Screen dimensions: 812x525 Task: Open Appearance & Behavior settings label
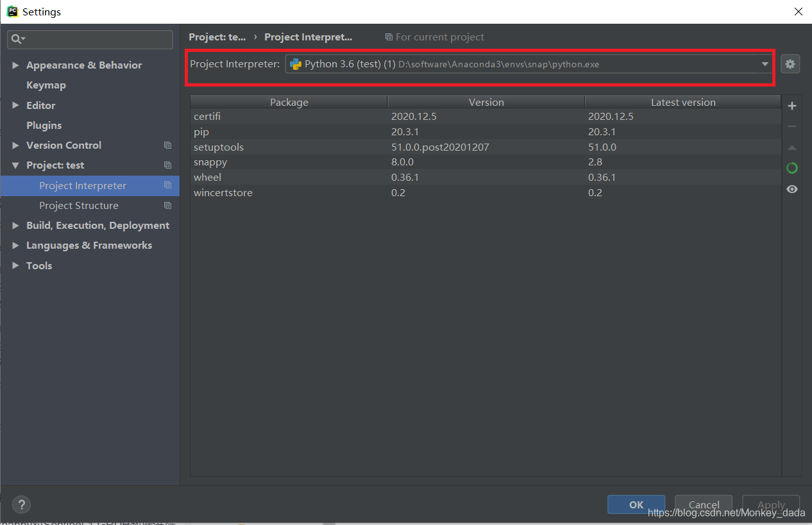[x=84, y=65]
